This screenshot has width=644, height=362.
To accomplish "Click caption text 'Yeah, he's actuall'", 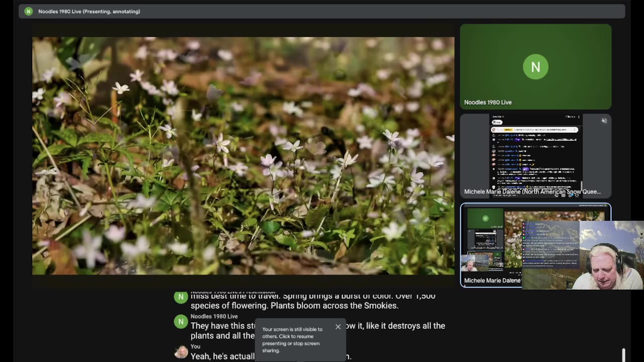I will pos(222,356).
